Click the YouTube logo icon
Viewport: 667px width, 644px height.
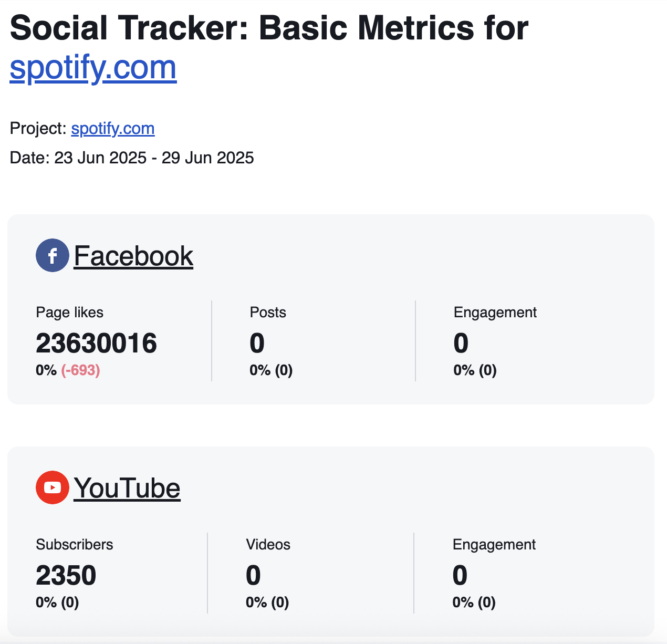pos(52,487)
